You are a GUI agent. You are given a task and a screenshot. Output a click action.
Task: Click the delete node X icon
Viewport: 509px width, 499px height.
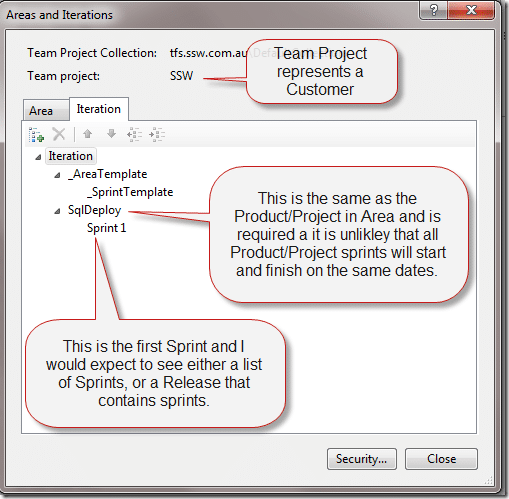(59, 134)
